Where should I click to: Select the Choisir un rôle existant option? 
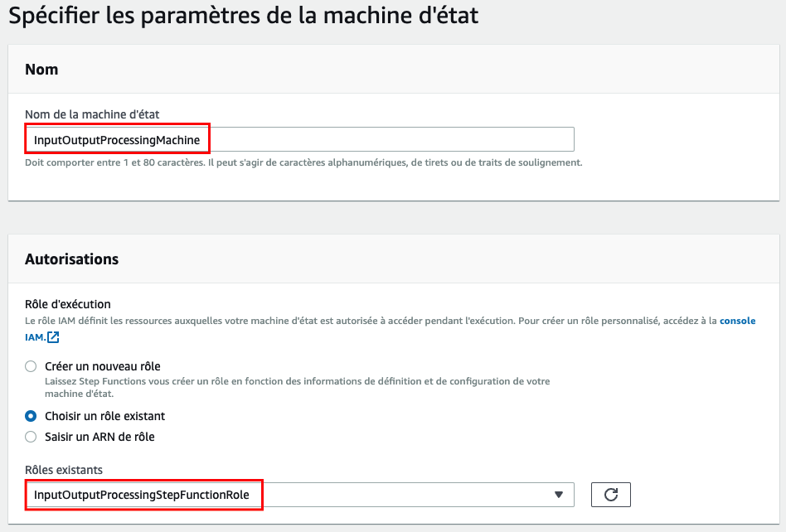[x=31, y=416]
